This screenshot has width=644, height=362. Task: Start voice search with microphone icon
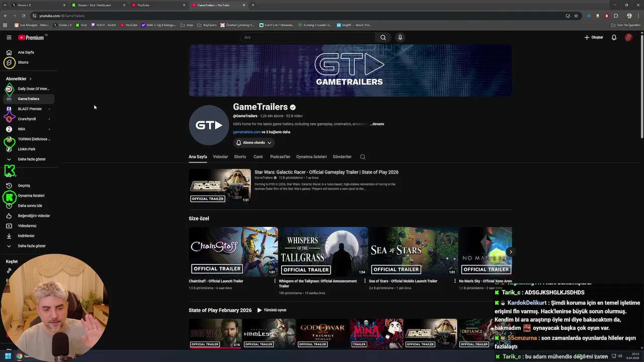pos(400,37)
